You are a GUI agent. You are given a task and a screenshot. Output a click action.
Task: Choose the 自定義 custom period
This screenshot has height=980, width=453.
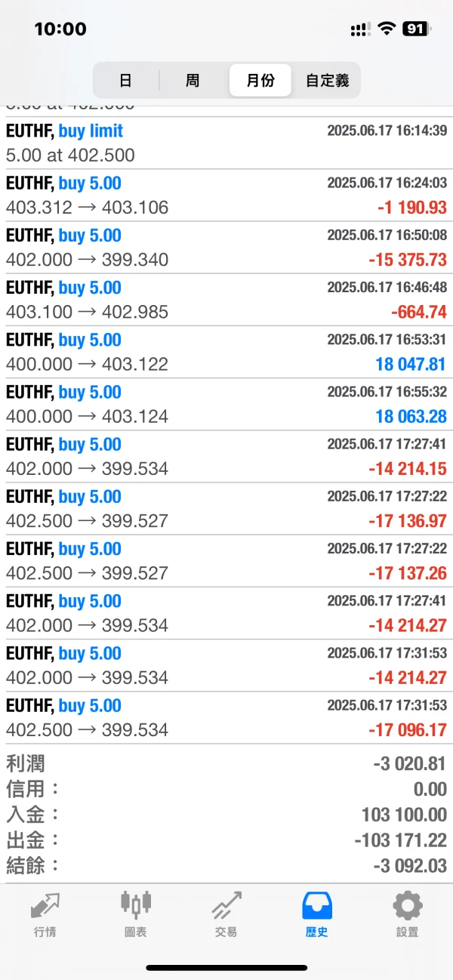327,80
